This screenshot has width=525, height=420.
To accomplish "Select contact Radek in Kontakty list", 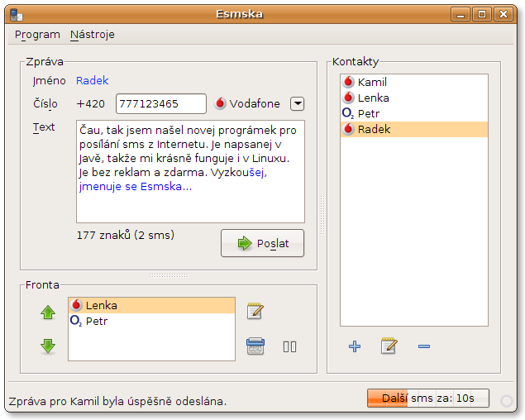I will point(414,129).
